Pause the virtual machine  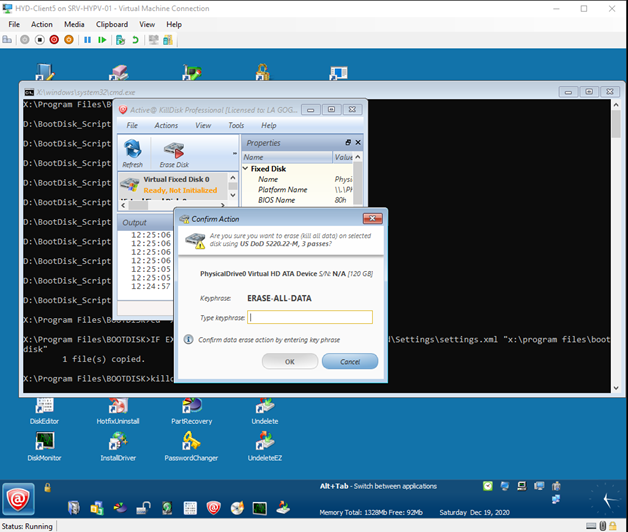point(87,40)
